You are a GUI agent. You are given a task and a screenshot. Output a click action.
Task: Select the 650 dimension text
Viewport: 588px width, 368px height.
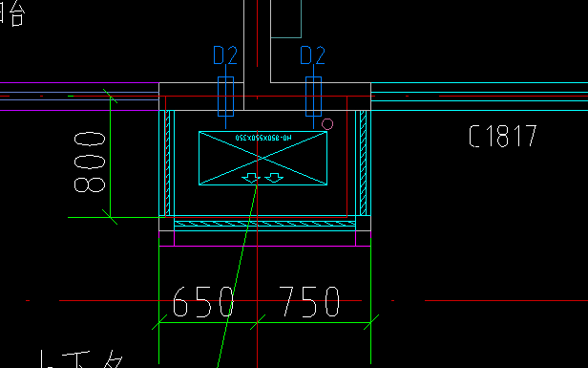203,301
